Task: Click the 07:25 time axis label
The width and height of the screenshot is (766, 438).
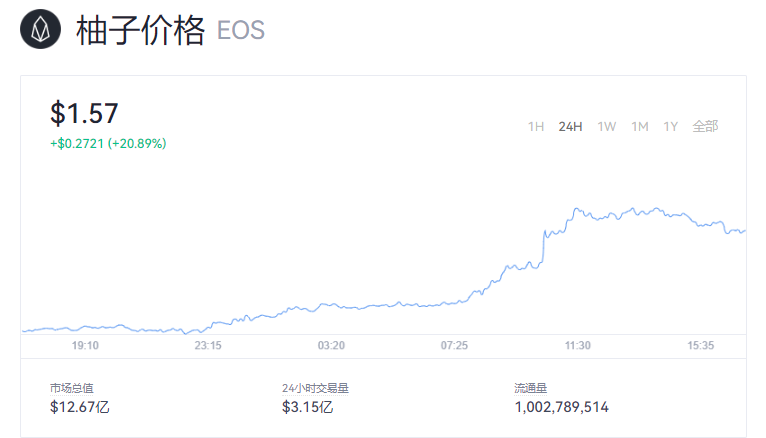Action: tap(454, 346)
